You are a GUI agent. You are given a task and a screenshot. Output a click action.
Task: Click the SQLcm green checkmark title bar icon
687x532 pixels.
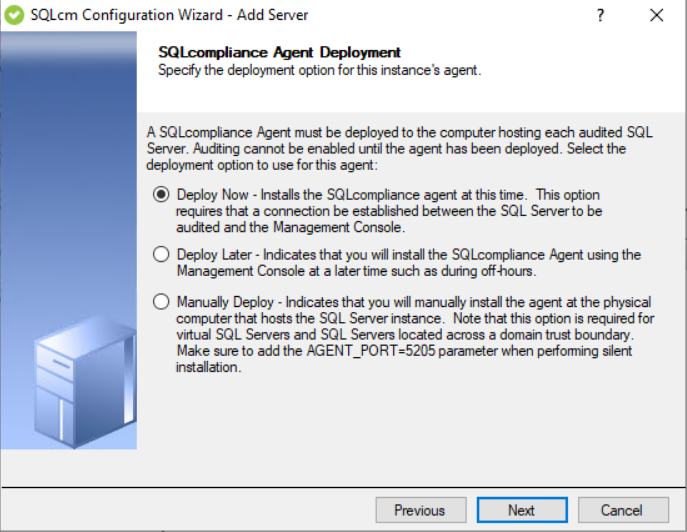[15, 15]
